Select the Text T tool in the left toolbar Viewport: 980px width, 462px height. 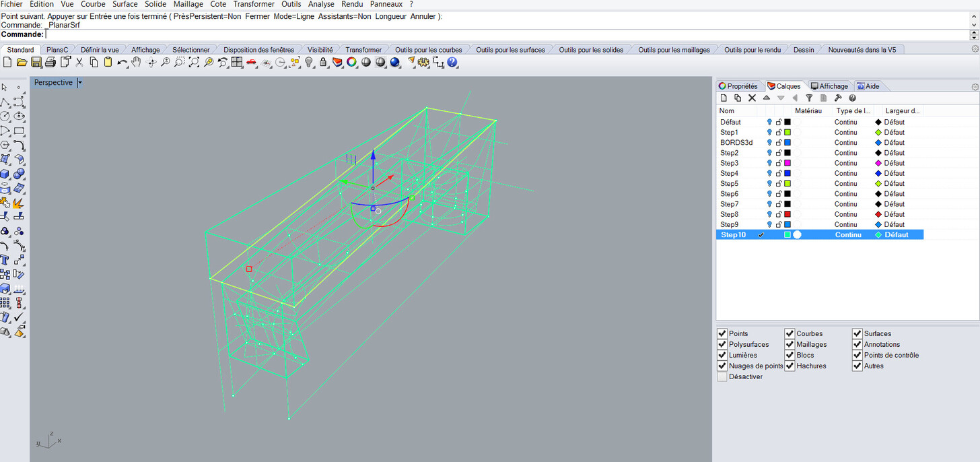tap(5, 260)
